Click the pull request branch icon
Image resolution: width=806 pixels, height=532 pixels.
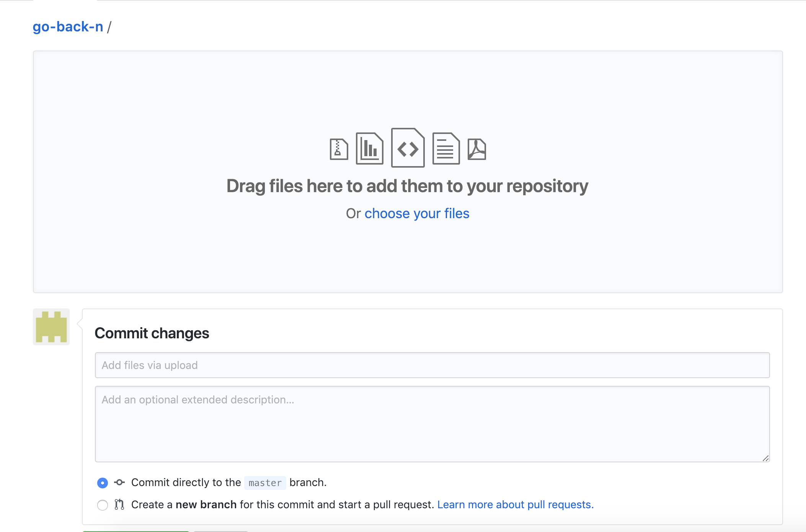click(119, 505)
